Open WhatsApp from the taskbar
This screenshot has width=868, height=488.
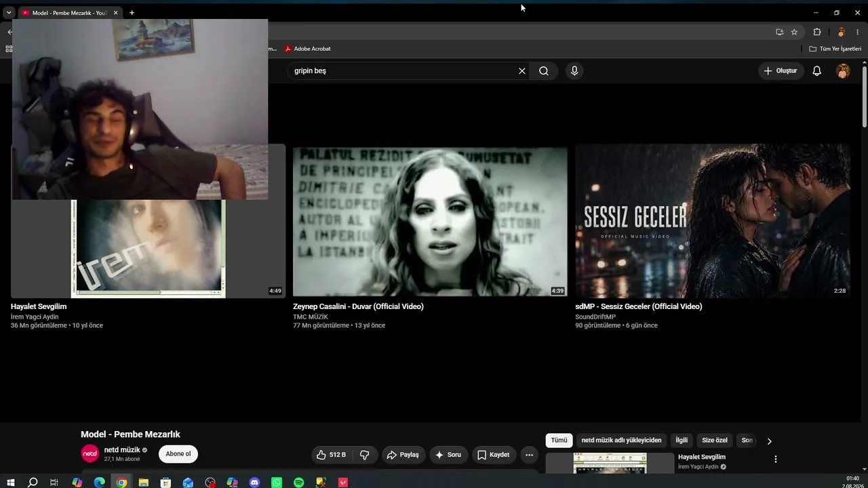coord(277,483)
